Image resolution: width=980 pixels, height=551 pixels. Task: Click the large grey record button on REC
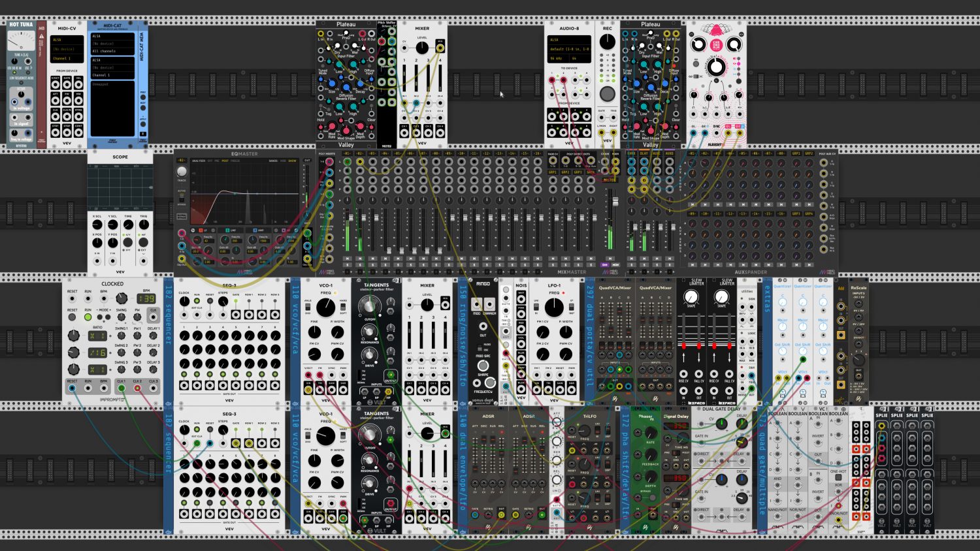pyautogui.click(x=608, y=94)
